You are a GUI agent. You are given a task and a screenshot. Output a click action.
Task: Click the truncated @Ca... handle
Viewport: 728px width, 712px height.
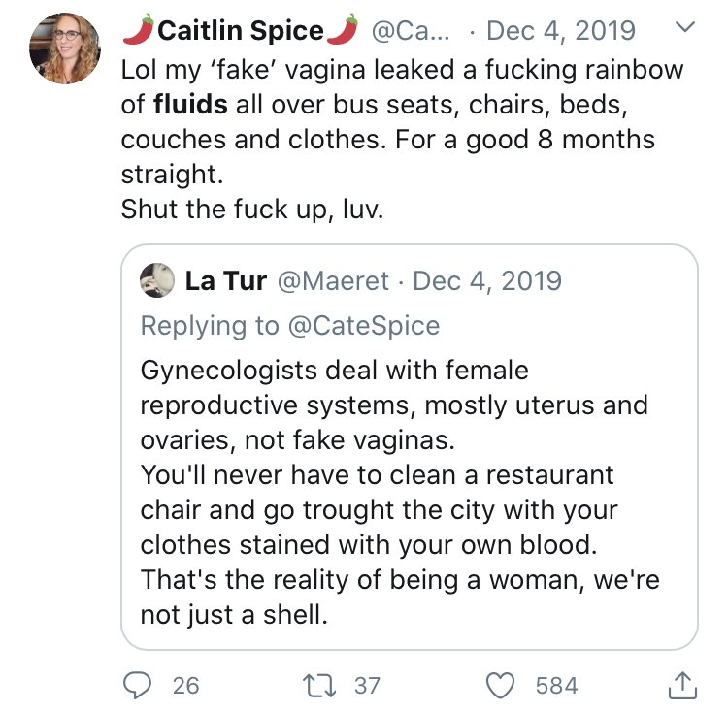tap(411, 31)
